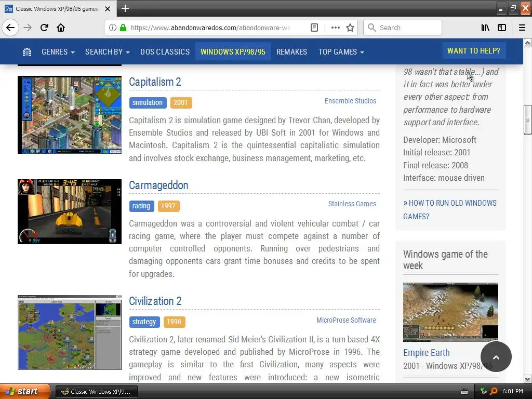
Task: Click the scrollbar down arrow
Action: [x=528, y=379]
